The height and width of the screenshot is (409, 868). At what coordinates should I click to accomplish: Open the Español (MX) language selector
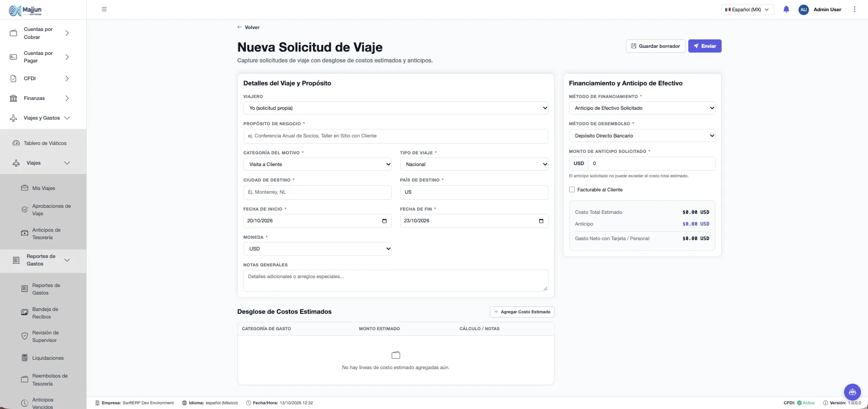click(747, 9)
